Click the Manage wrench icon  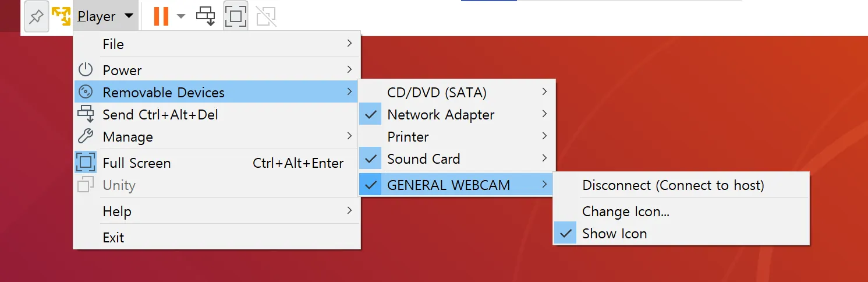(x=86, y=137)
